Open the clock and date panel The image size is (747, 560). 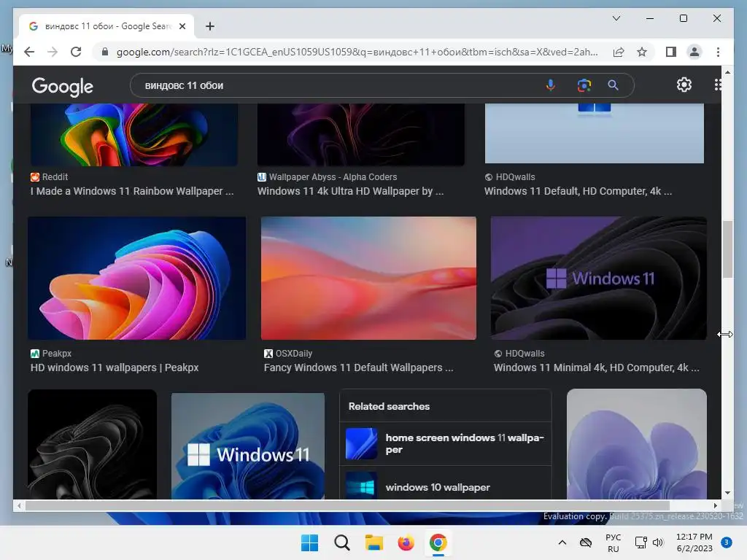(694, 542)
